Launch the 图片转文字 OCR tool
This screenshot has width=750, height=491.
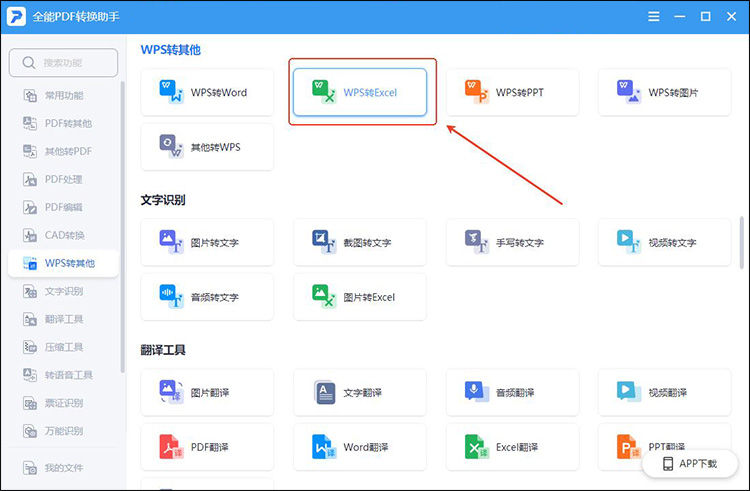[207, 242]
